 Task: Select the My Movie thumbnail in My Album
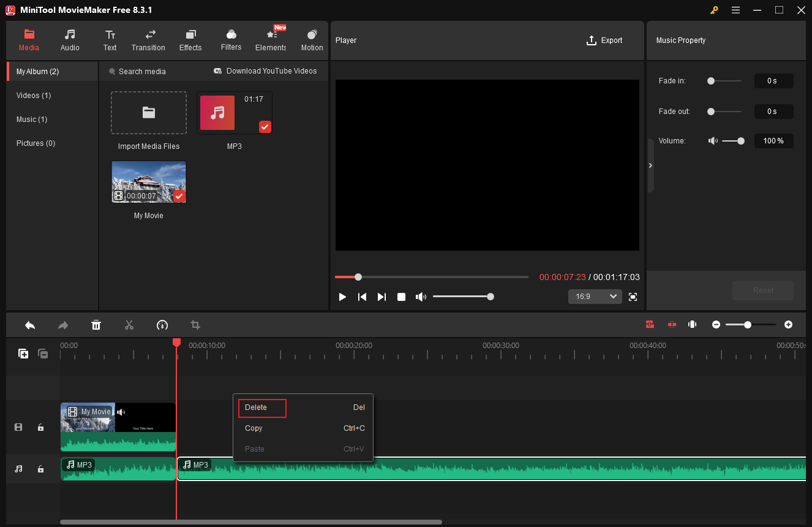pos(148,181)
